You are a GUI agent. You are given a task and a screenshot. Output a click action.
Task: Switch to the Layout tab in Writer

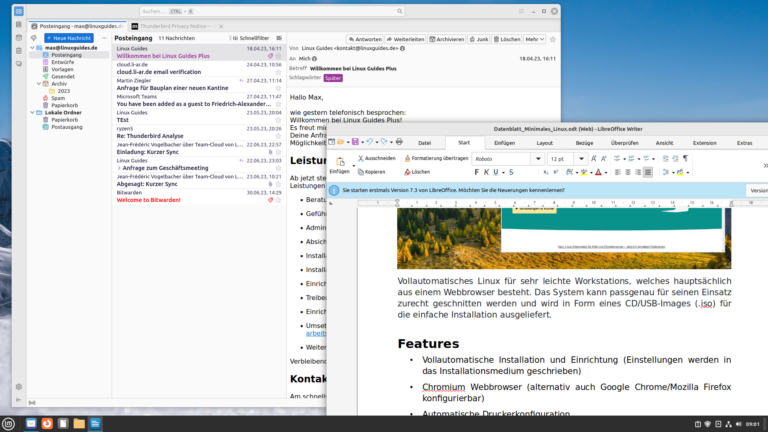(544, 143)
